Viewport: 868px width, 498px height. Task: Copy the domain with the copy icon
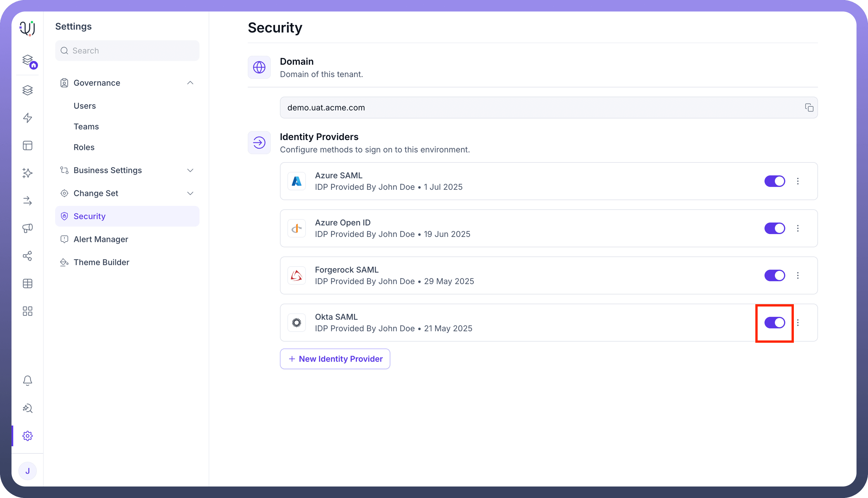(809, 108)
